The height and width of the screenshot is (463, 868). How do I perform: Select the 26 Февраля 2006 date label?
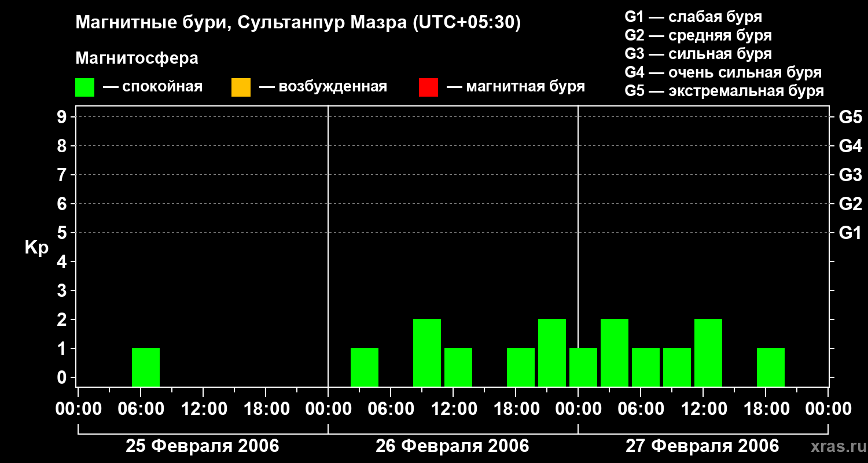click(x=453, y=446)
